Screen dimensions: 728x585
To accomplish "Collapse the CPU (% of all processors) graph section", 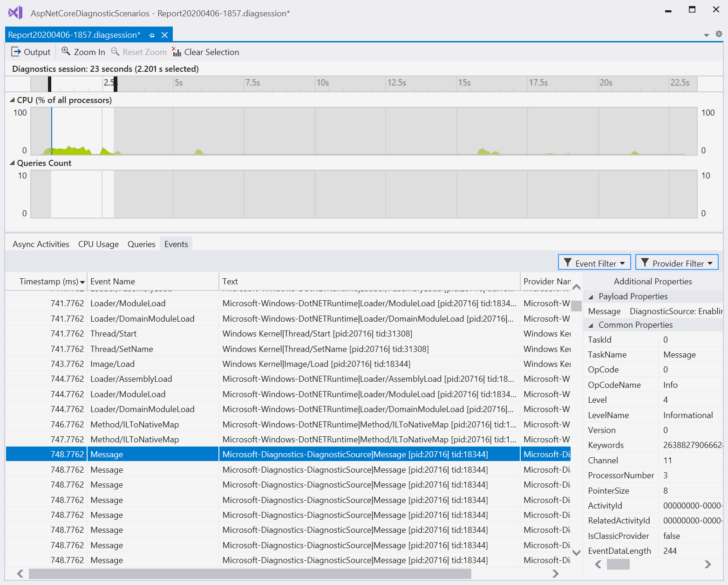I will coord(11,99).
